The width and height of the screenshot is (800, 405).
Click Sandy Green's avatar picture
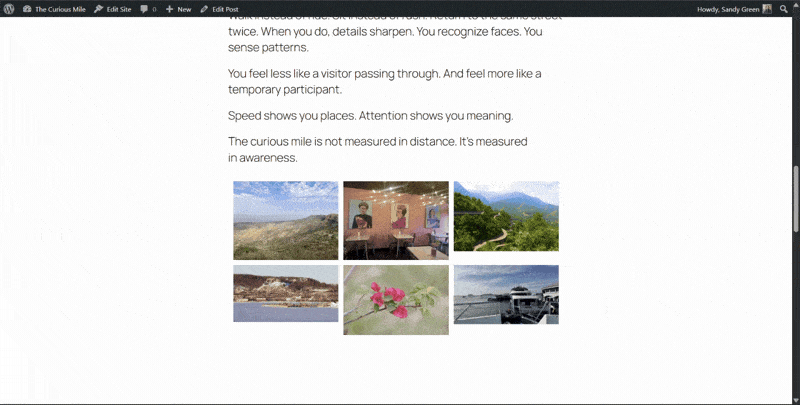point(767,8)
